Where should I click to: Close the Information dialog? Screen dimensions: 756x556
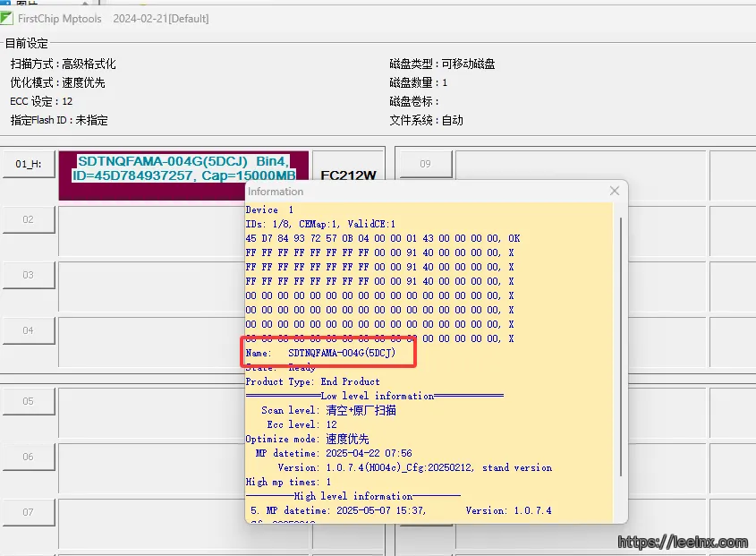[x=614, y=192]
